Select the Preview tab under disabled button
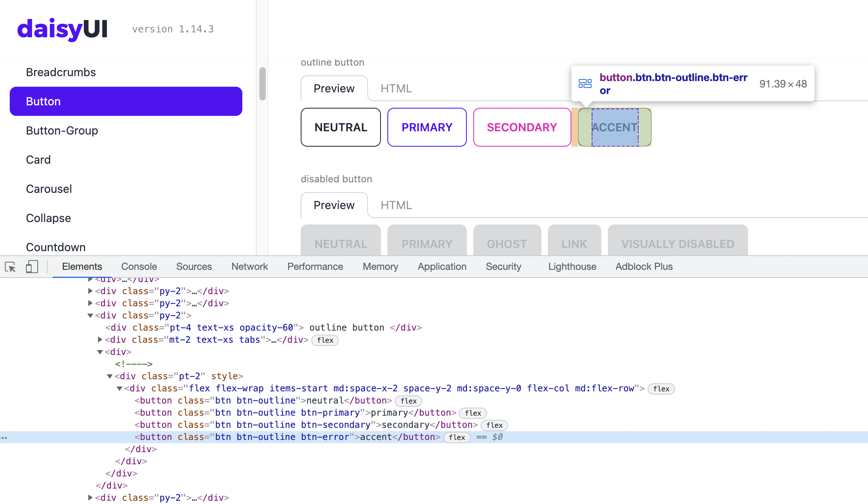868x504 pixels. [334, 205]
